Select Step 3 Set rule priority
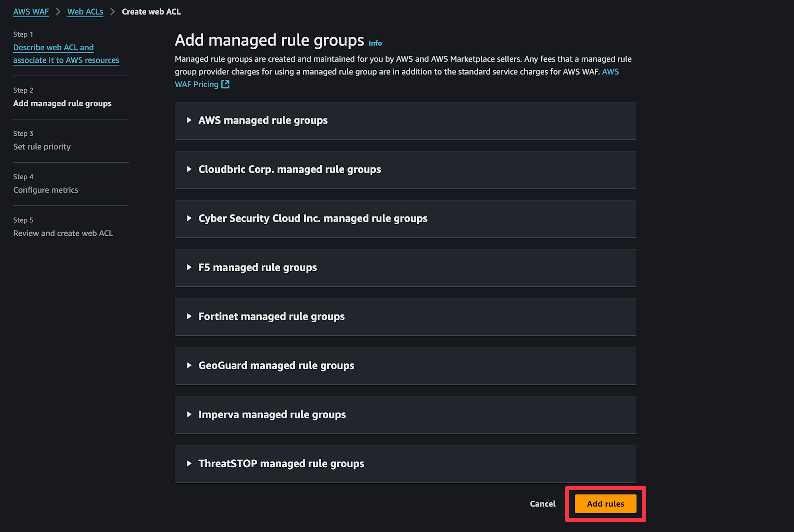Viewport: 794px width, 532px height. point(42,146)
